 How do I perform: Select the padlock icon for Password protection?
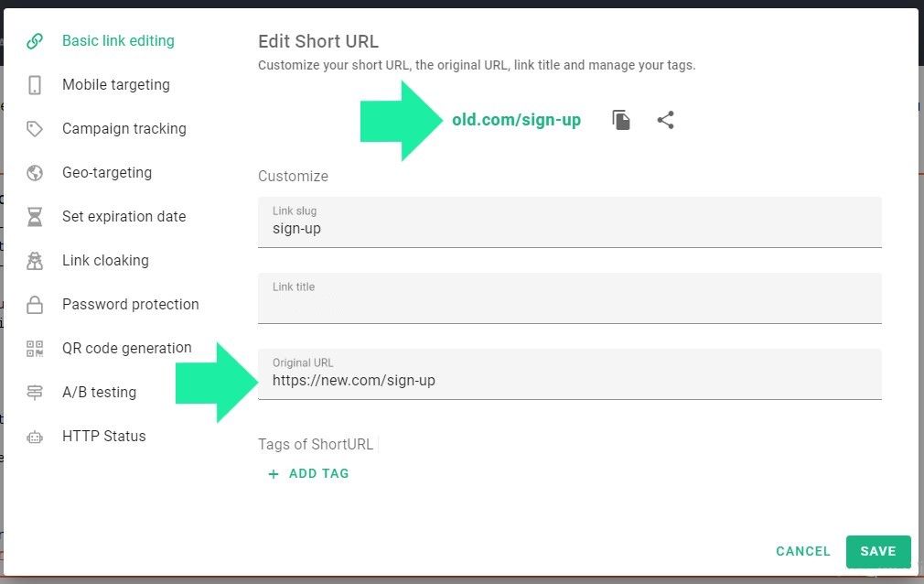35,304
